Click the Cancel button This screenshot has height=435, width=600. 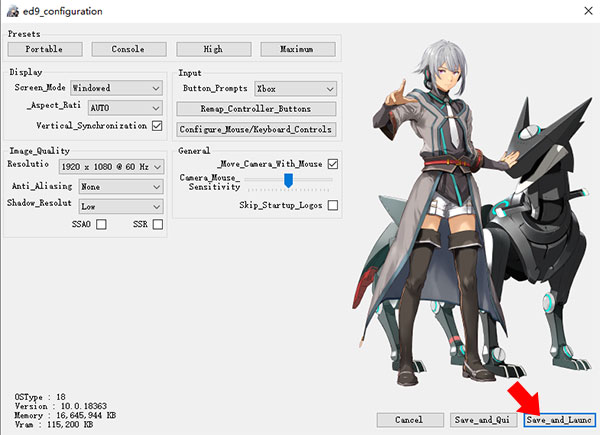(x=410, y=420)
